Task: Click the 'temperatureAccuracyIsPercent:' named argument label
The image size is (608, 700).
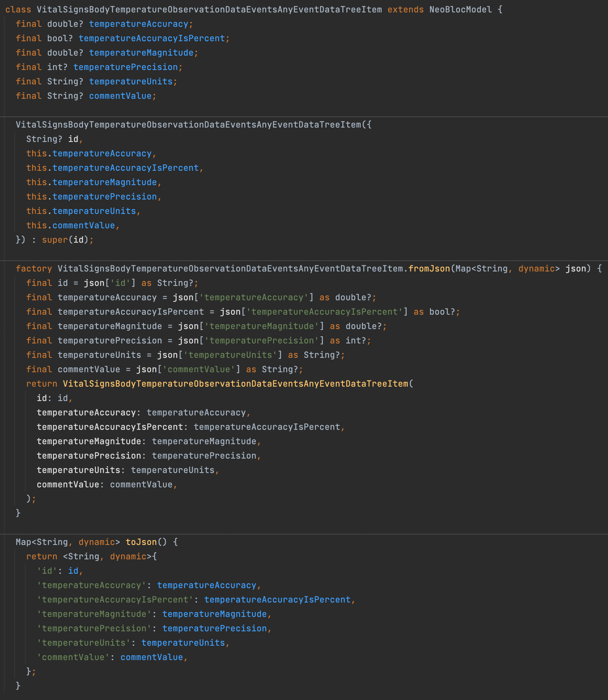Action: click(112, 427)
